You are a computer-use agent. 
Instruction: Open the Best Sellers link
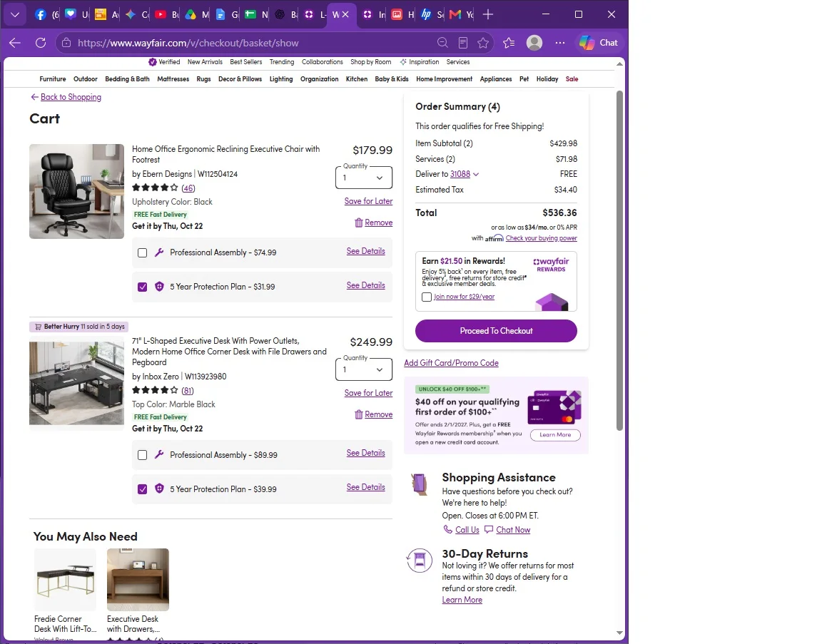coord(246,62)
